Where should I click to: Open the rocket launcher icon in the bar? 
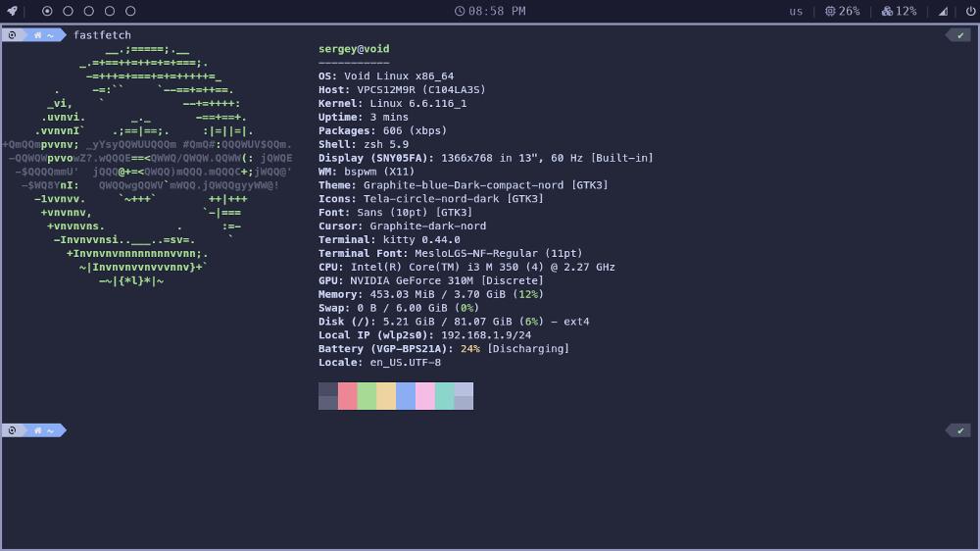tap(12, 11)
